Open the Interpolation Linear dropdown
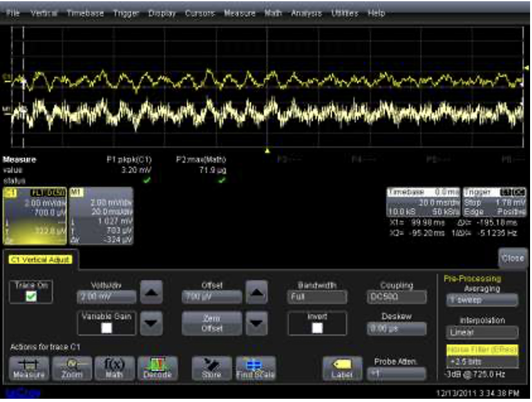The width and height of the screenshot is (532, 402). click(482, 332)
